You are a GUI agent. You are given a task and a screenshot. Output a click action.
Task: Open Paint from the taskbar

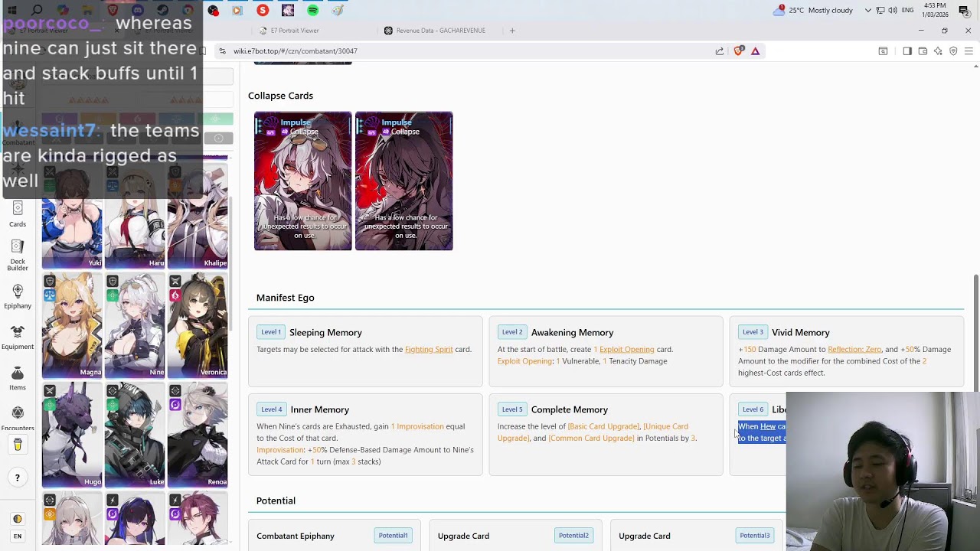pos(338,11)
